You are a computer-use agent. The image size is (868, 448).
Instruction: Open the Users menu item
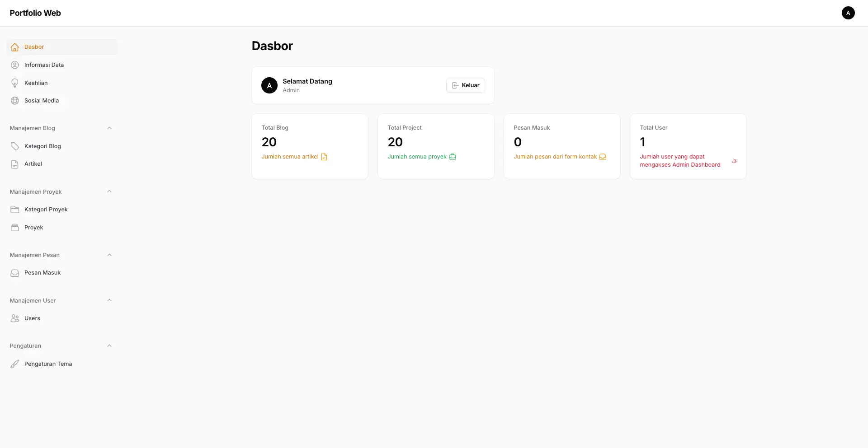click(31, 318)
